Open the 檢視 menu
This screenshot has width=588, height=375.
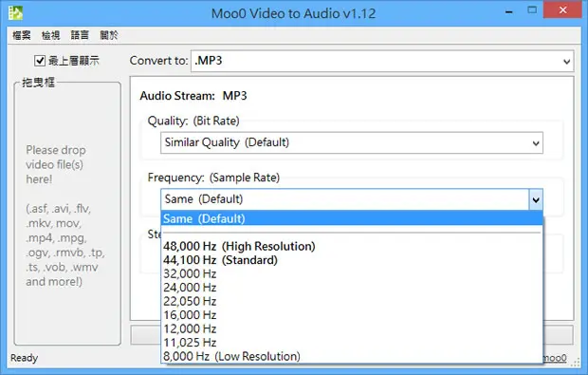coord(50,35)
